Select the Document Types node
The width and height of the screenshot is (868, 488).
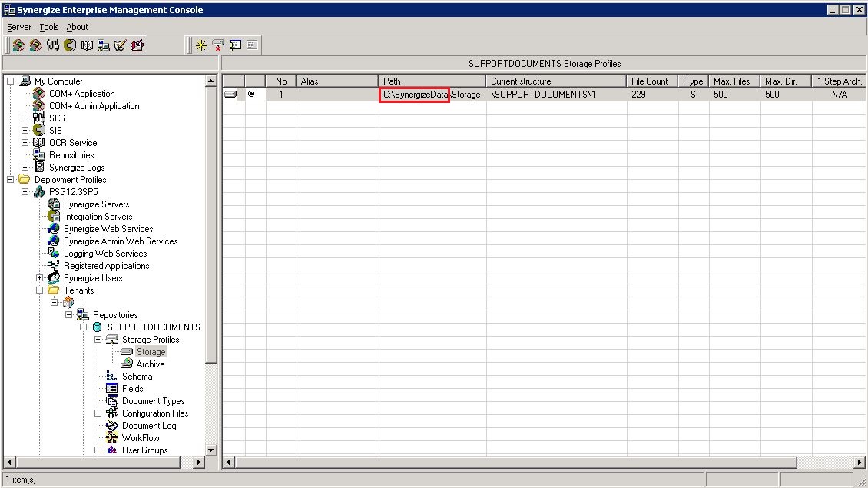[x=153, y=401]
